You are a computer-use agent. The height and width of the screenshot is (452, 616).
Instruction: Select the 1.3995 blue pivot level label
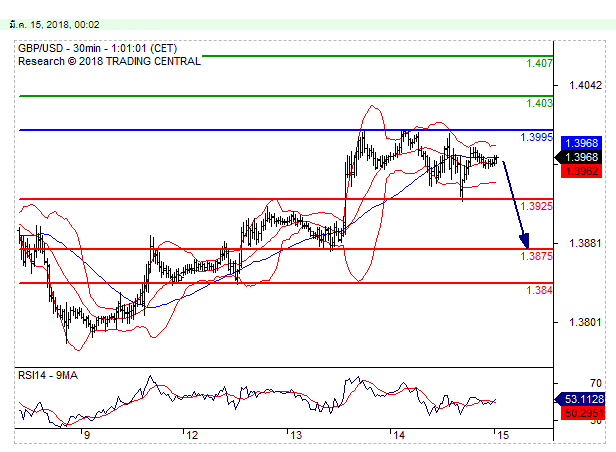tap(537, 137)
